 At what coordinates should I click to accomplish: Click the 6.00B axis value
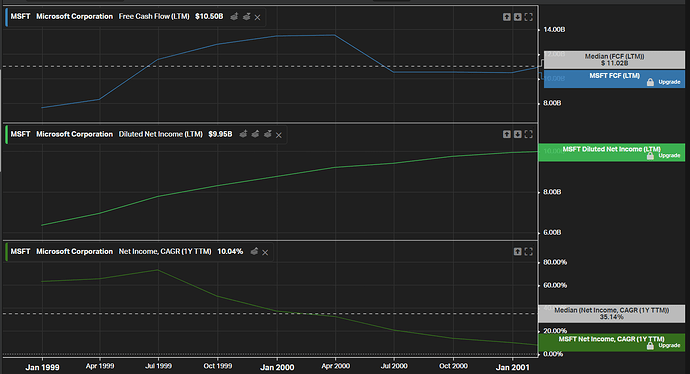[x=552, y=232]
